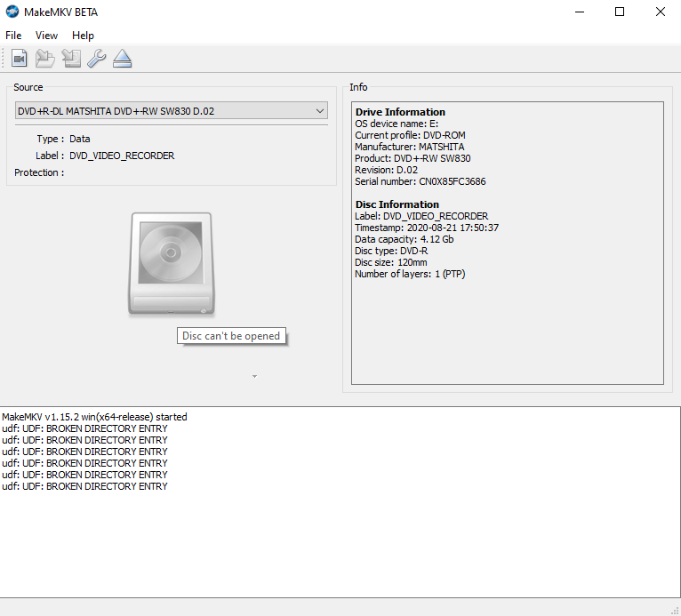Click the large disc drive image
Screen dimensions: 681x616
click(x=172, y=264)
